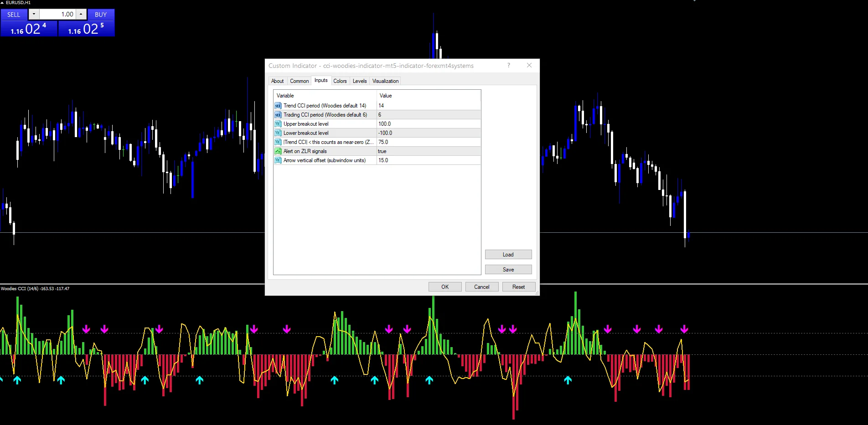Click the integer icon beside Trend CCI period
Screen dimensions: 868x425
pos(278,106)
